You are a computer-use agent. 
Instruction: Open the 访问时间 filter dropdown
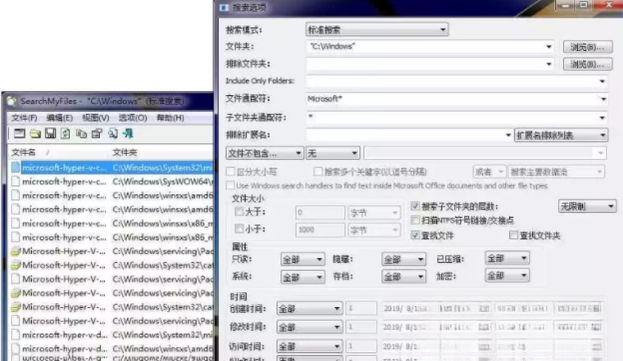pyautogui.click(x=309, y=346)
